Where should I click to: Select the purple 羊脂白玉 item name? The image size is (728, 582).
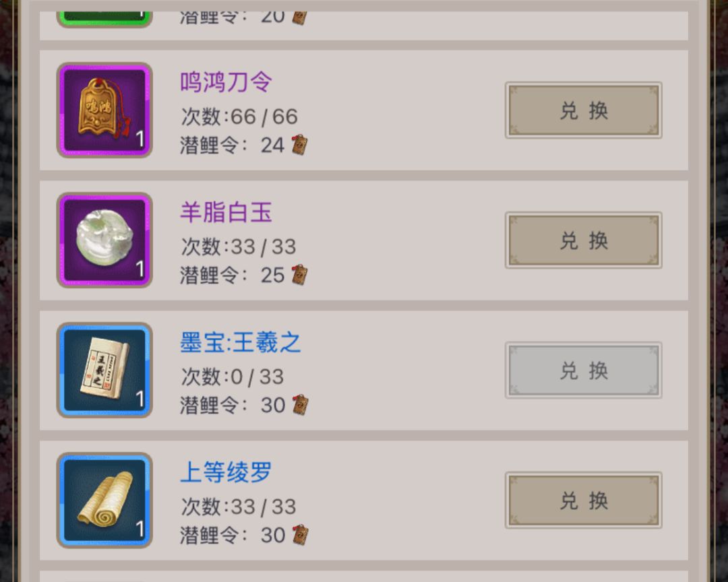(x=226, y=212)
